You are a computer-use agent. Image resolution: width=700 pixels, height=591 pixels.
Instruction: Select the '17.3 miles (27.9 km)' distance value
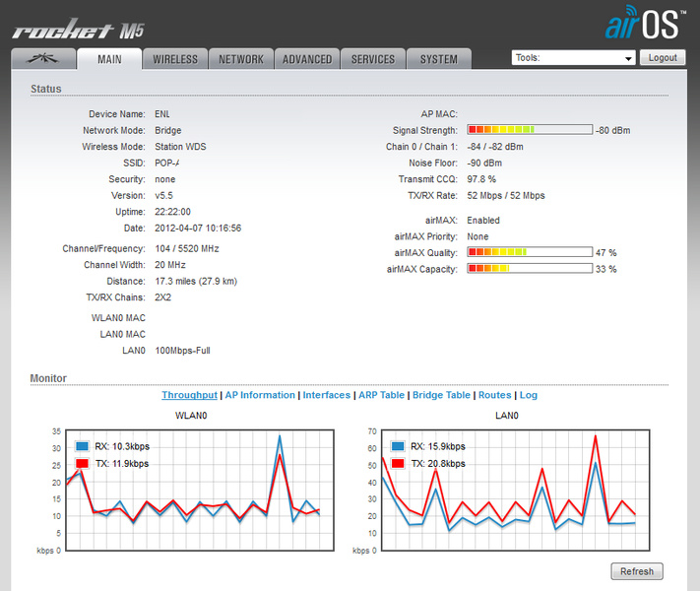coord(196,281)
